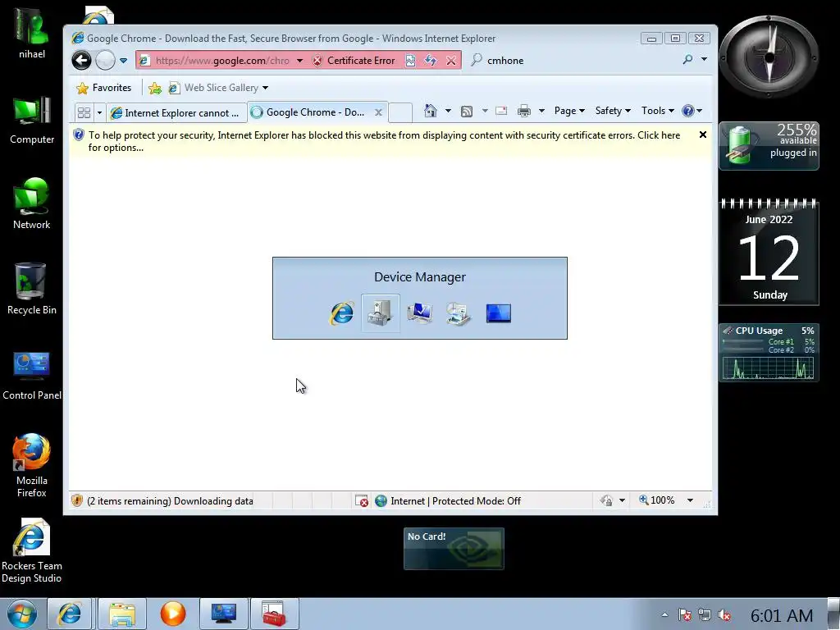
Task: Expand the Web Slice Gallery dropdown arrow
Action: pyautogui.click(x=265, y=88)
